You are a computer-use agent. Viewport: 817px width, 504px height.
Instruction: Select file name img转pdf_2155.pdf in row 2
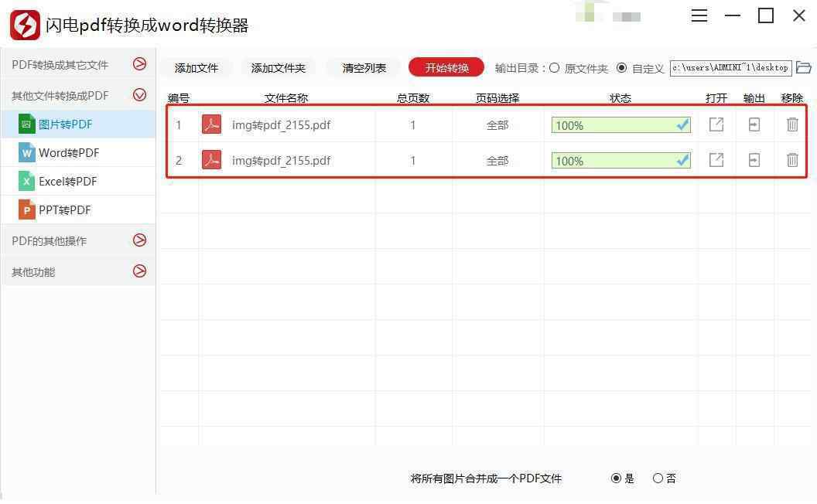tap(282, 160)
